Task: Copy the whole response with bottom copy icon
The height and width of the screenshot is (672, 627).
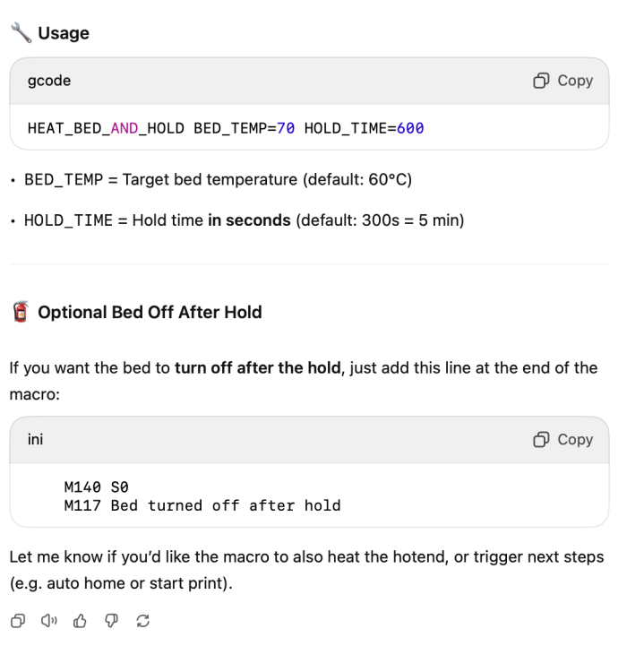Action: [18, 621]
